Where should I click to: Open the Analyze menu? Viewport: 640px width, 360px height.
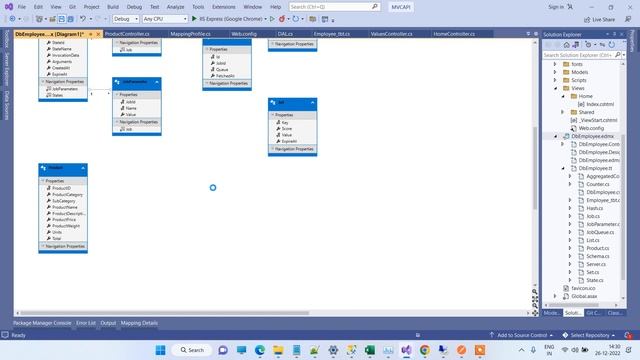pos(176,7)
